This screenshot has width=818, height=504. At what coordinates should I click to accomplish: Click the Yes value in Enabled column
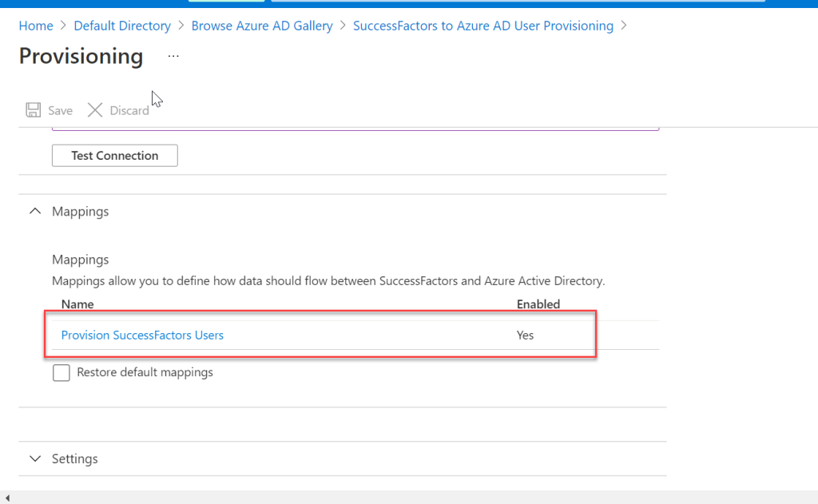point(525,335)
